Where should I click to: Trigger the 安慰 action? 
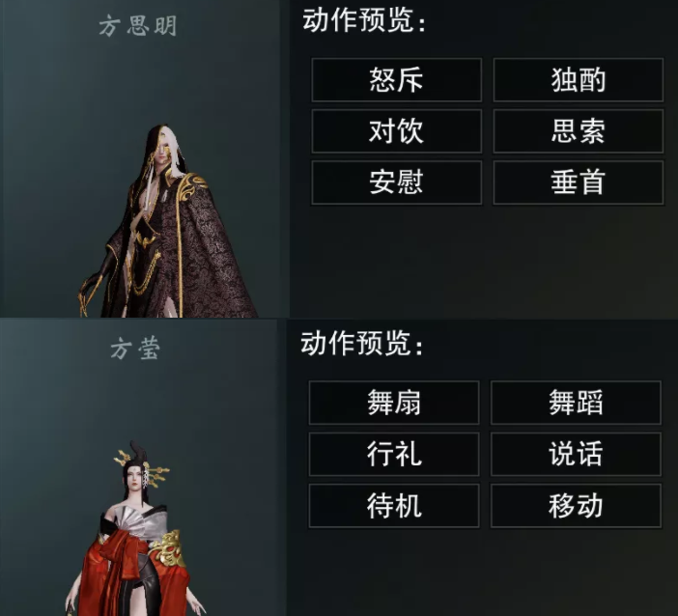tap(397, 182)
